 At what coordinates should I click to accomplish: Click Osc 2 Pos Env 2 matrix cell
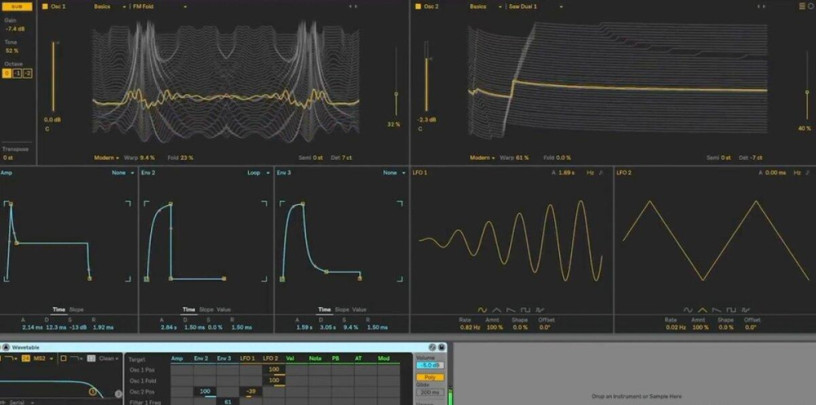[x=205, y=392]
